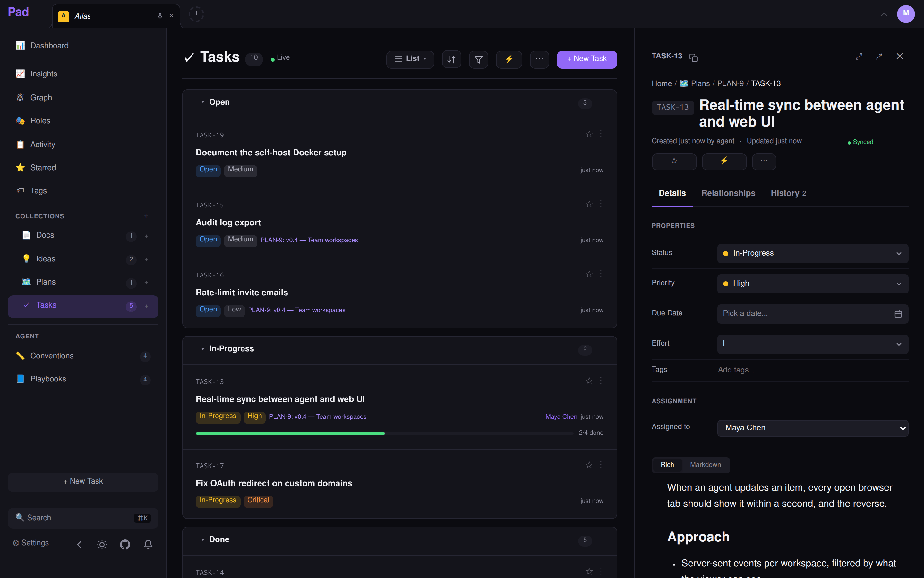Add a new item to Docs collection
This screenshot has width=924, height=578.
146,236
